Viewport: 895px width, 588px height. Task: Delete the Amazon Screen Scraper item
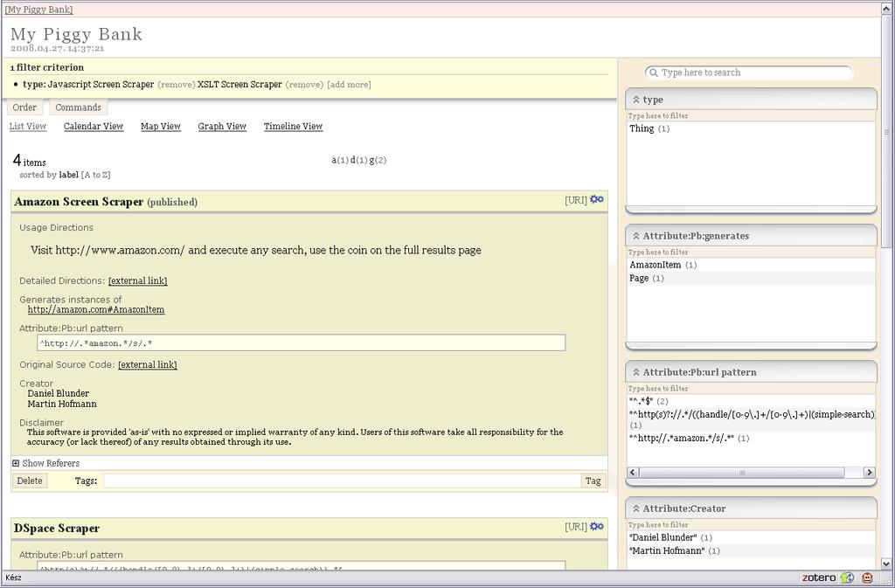(30, 481)
